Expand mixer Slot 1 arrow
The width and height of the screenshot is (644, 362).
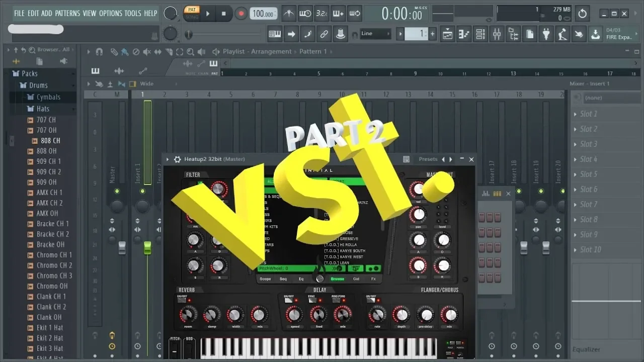575,114
